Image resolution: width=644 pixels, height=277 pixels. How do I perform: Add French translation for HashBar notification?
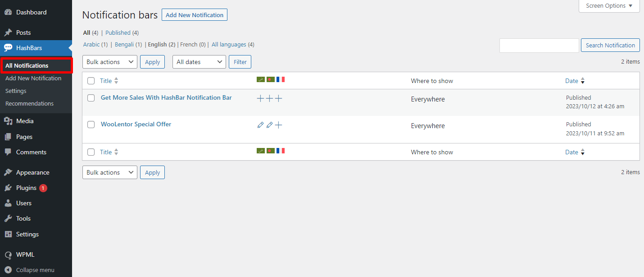(x=278, y=98)
